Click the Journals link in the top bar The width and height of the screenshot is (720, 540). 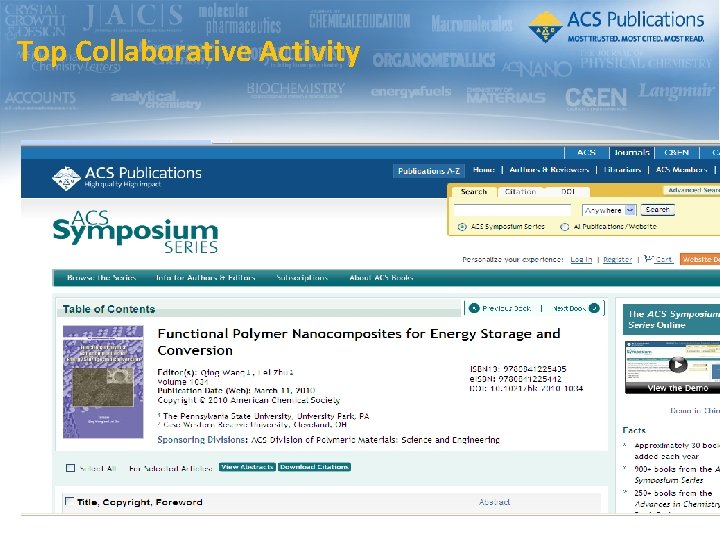coord(632,152)
